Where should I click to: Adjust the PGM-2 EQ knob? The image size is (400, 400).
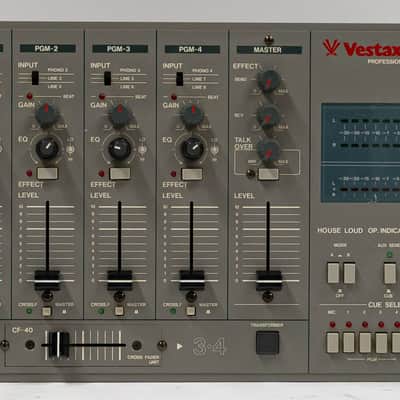(x=48, y=148)
